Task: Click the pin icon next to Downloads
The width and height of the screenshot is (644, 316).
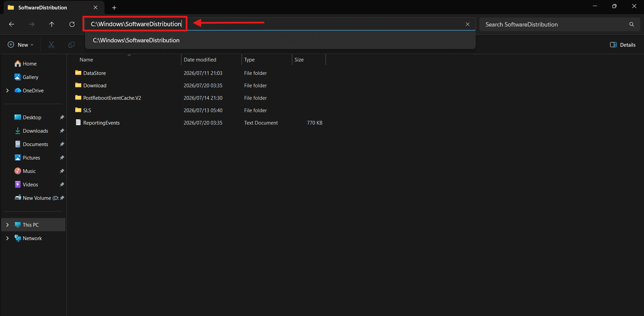Action: [x=62, y=131]
